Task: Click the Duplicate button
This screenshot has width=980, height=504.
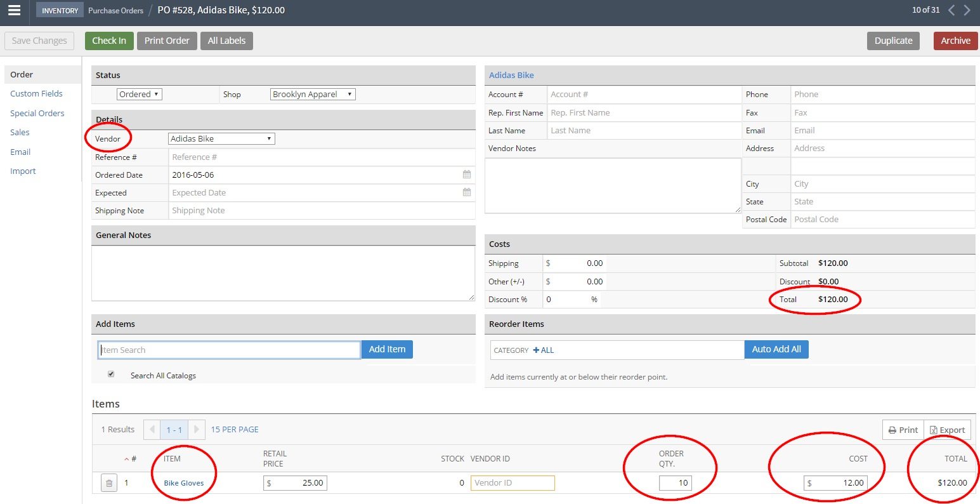Action: pos(893,41)
